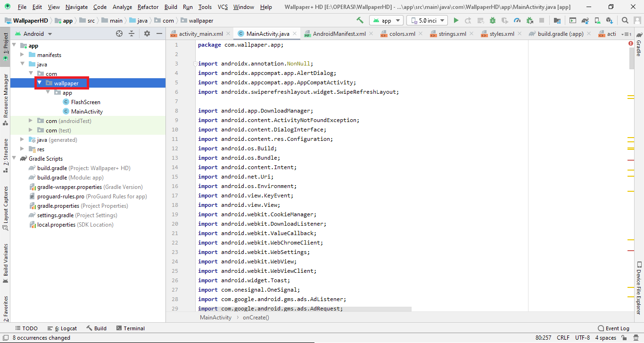Image resolution: width=644 pixels, height=343 pixels.
Task: Open Project panel settings gear
Action: 147,33
